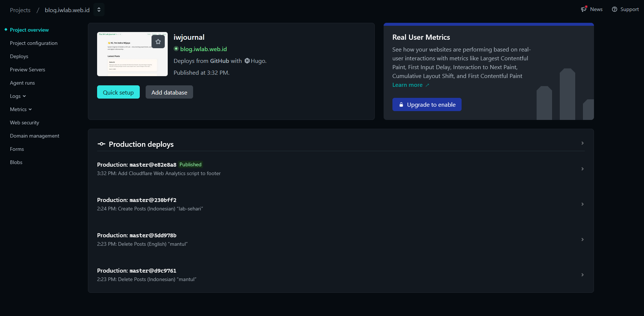Image resolution: width=644 pixels, height=316 pixels.
Task: Expand the Production deploys list via its chevron
Action: (582, 143)
